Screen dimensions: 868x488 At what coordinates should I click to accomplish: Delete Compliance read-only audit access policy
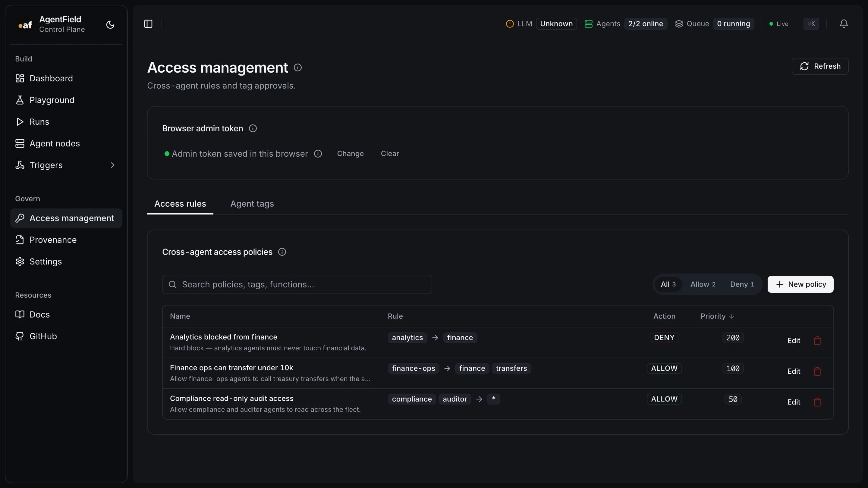coord(817,402)
